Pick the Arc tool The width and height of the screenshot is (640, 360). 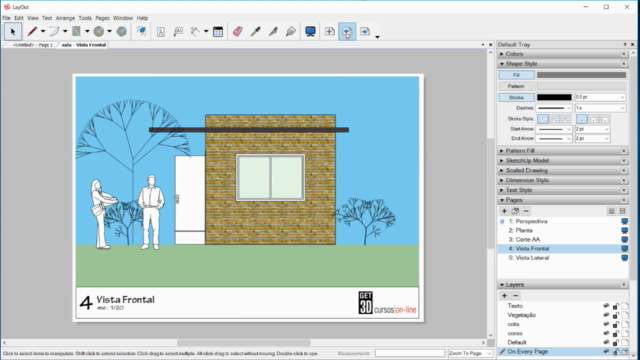click(x=54, y=31)
